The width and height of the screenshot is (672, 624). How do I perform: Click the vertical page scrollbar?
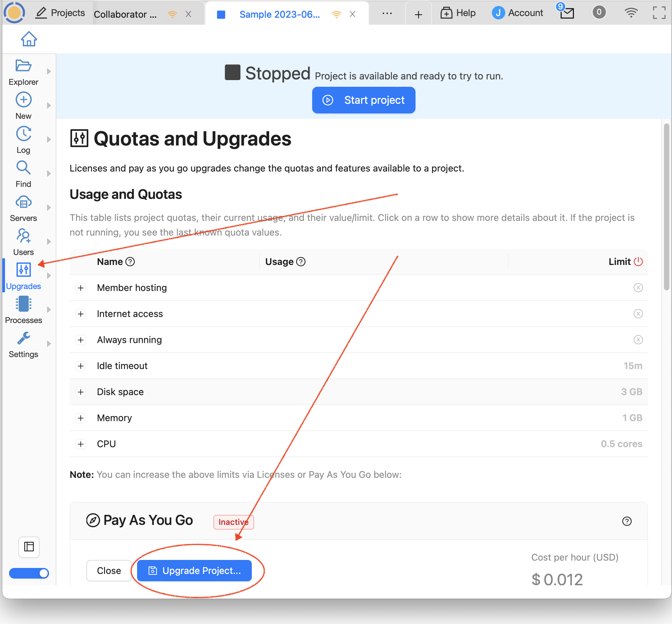point(666,206)
